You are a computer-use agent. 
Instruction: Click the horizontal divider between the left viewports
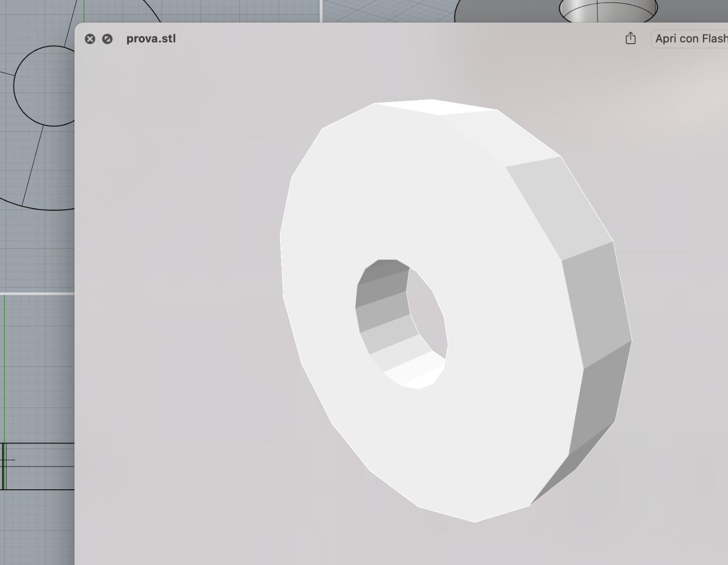pyautogui.click(x=37, y=293)
